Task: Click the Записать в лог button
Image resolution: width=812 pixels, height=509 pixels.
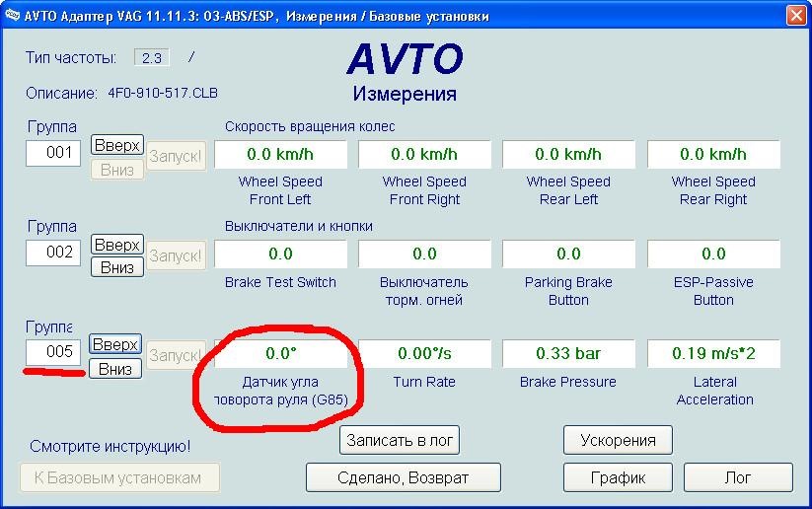Action: [x=400, y=440]
